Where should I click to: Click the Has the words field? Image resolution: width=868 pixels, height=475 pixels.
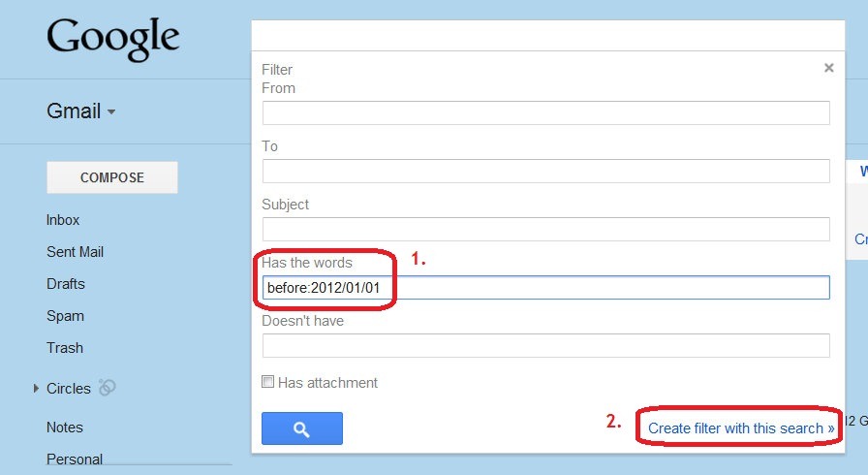click(x=545, y=287)
